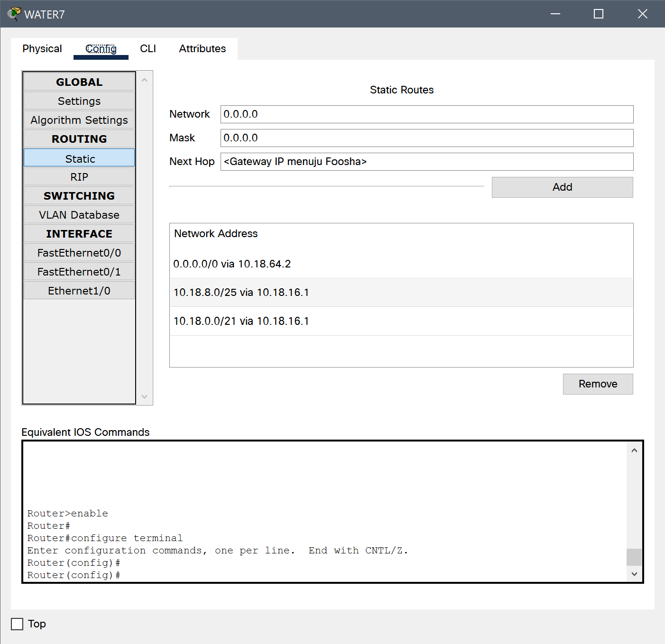This screenshot has height=644, width=665.
Task: Click the GLOBAL section header
Action: tap(79, 82)
